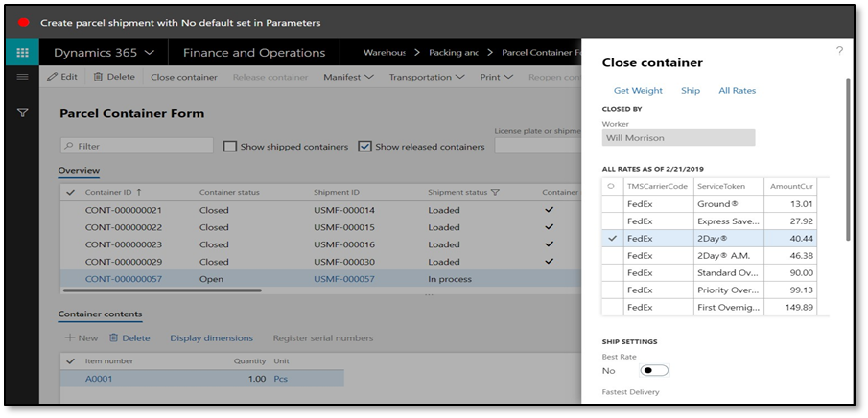Click the hamburger navigation menu icon

click(x=22, y=77)
